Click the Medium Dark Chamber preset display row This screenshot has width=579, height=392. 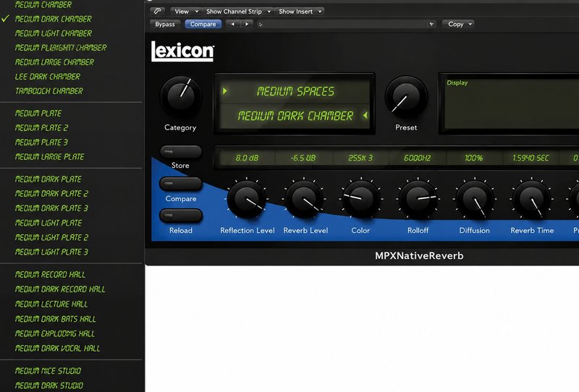click(295, 116)
